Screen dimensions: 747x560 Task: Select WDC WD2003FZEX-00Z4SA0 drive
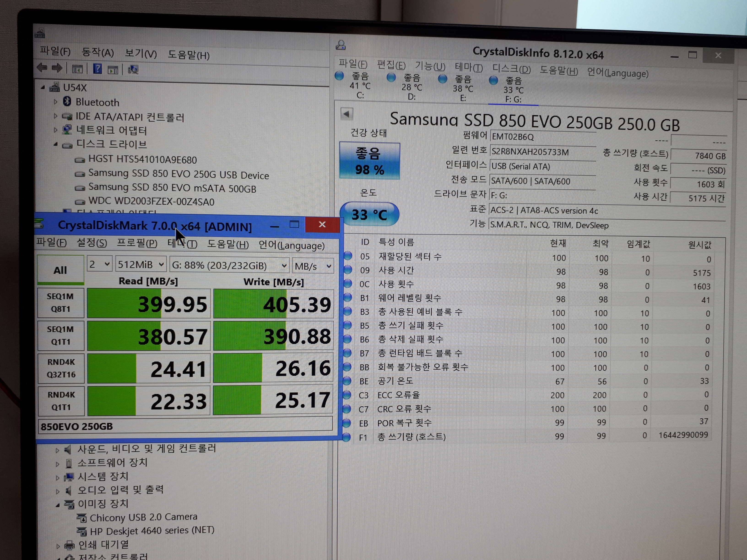click(x=151, y=201)
